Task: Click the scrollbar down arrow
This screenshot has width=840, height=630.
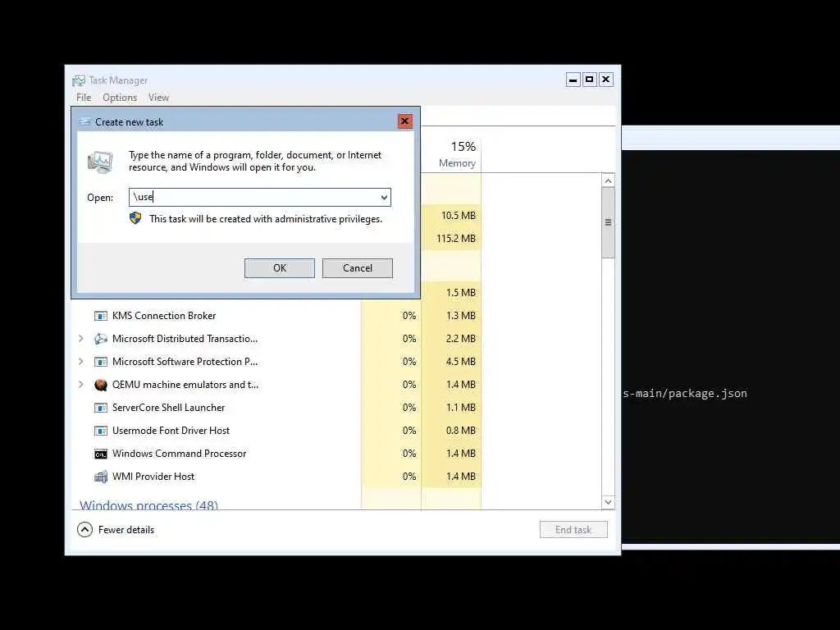Action: (x=608, y=502)
